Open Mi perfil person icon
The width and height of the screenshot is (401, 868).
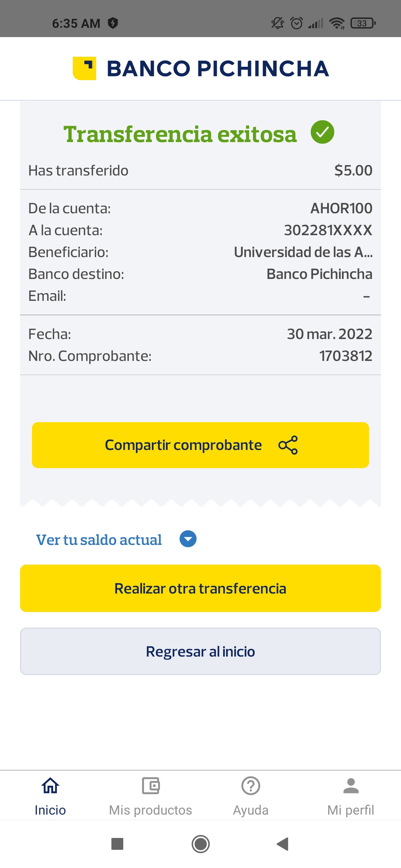[x=351, y=786]
